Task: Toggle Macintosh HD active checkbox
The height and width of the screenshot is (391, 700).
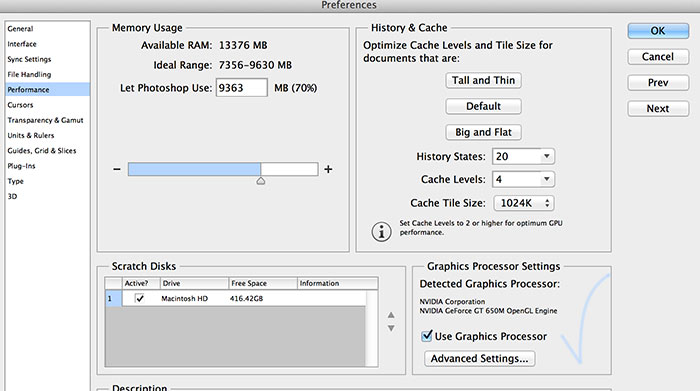Action: 140,298
